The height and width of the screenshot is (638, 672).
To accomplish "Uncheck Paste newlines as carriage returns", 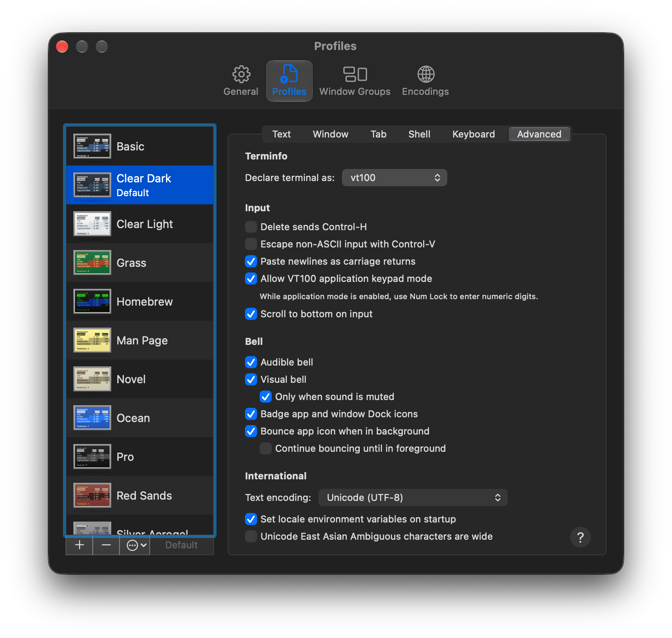I will coord(251,261).
